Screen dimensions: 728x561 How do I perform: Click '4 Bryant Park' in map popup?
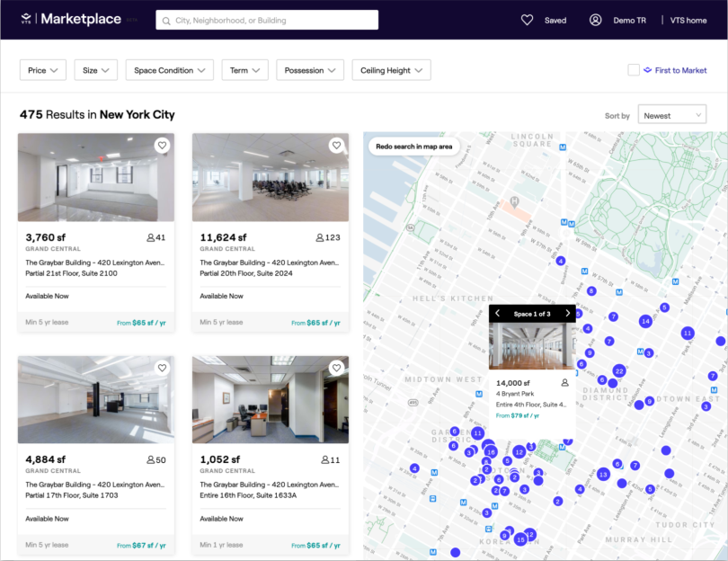pyautogui.click(x=514, y=394)
